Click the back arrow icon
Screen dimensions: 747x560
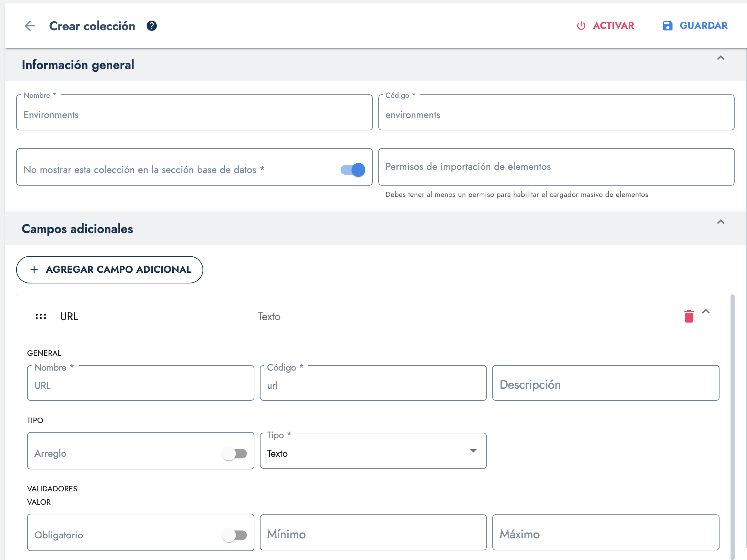30,26
